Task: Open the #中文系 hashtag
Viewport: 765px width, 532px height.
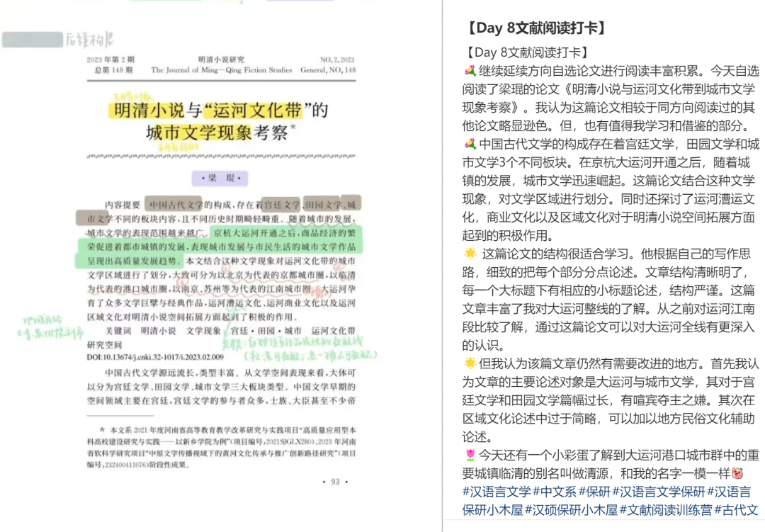Action: coord(555,492)
